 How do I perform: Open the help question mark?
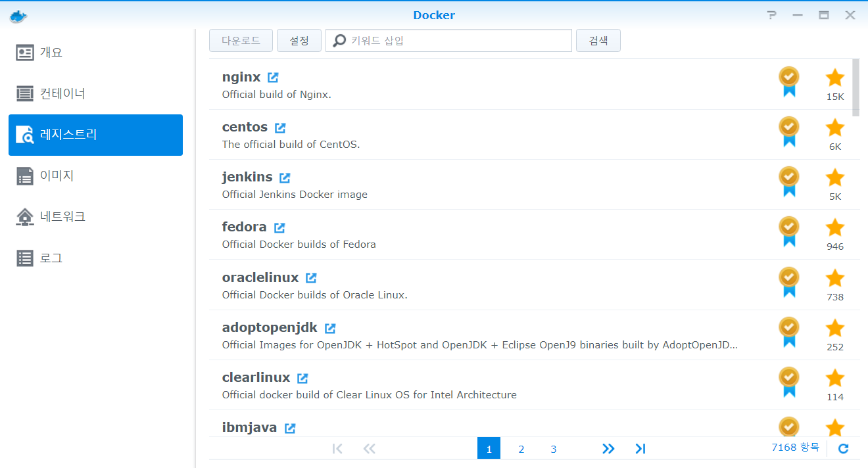tap(772, 15)
